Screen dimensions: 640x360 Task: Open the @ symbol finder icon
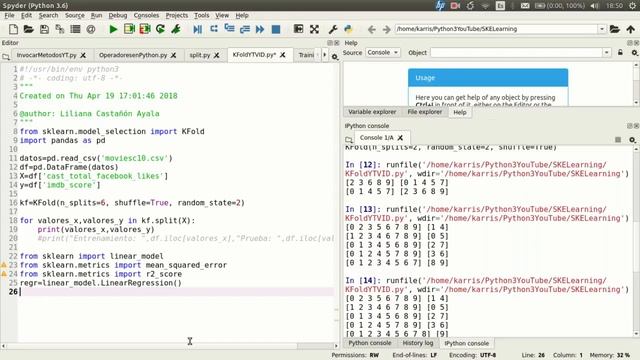[91, 29]
